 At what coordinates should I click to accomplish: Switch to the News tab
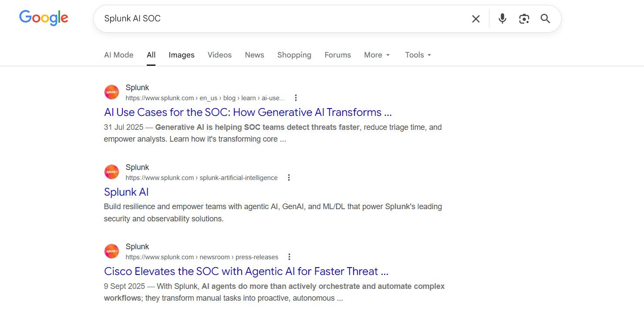click(254, 55)
